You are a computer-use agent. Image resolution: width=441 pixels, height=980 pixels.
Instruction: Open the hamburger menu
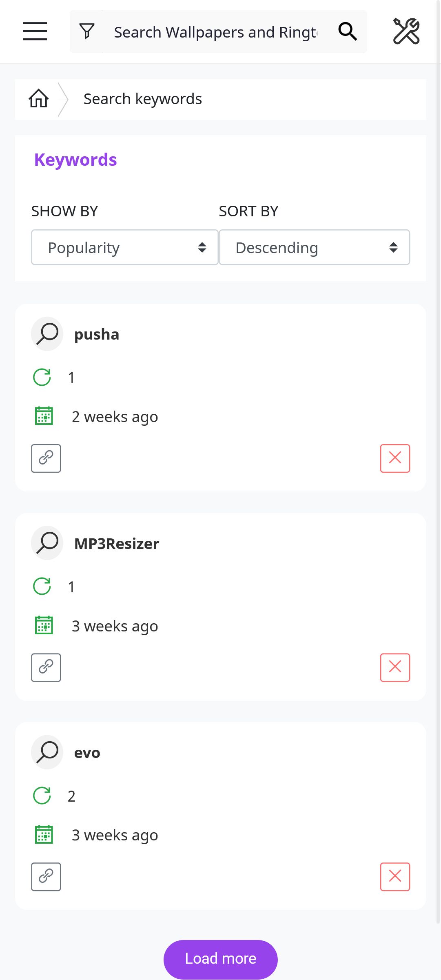[x=35, y=31]
